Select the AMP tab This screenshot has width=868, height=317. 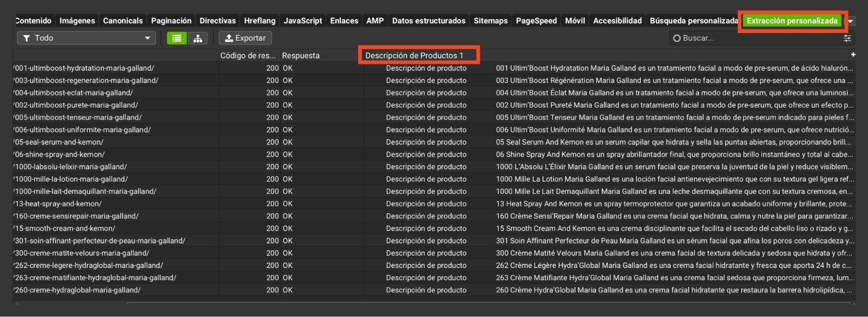click(375, 20)
